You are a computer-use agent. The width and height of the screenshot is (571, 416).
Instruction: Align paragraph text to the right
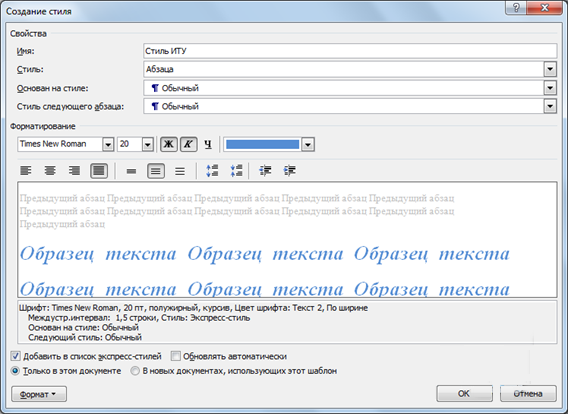[75, 171]
